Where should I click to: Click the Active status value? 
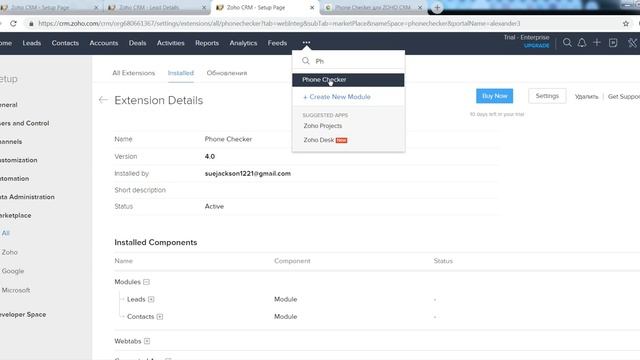click(x=214, y=206)
